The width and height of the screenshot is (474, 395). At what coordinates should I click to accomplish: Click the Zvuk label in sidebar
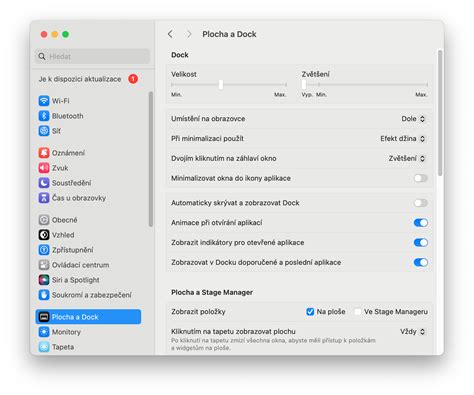pyautogui.click(x=60, y=168)
